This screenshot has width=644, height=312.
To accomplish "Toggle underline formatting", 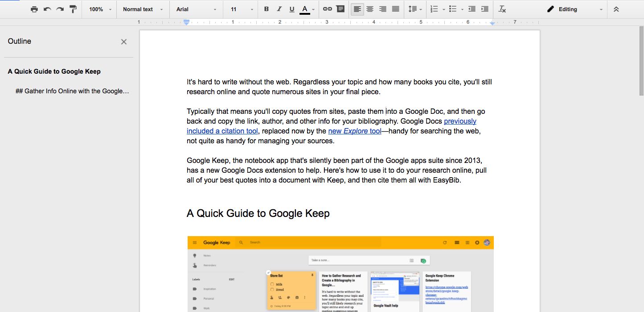I will click(292, 9).
